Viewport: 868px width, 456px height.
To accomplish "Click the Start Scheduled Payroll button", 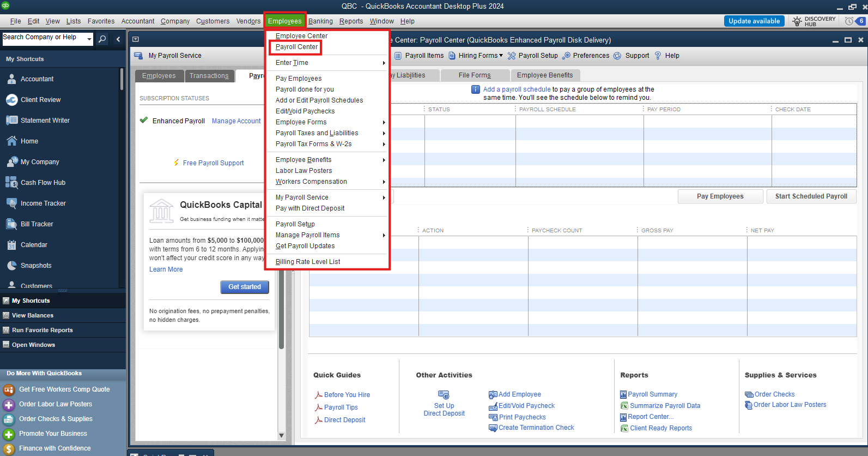I will click(x=811, y=196).
